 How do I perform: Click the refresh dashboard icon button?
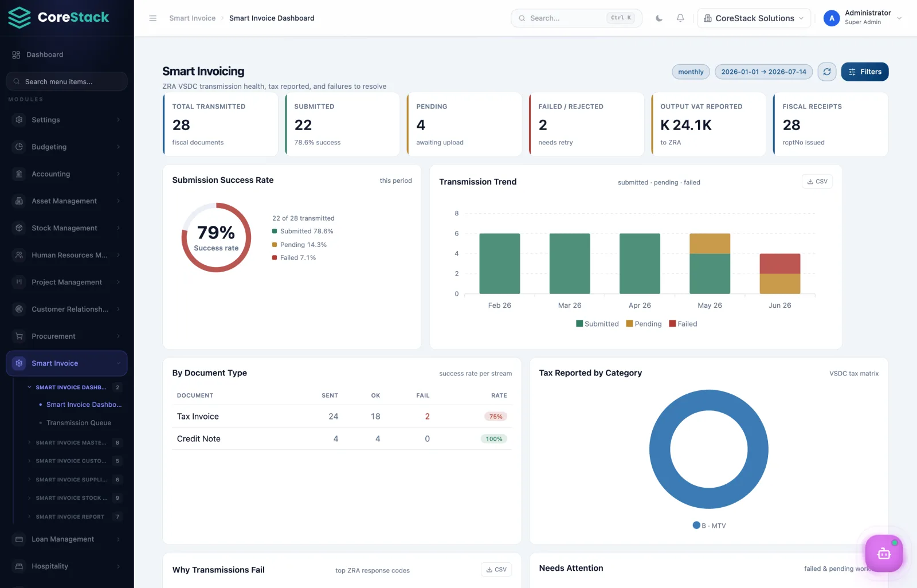[827, 72]
